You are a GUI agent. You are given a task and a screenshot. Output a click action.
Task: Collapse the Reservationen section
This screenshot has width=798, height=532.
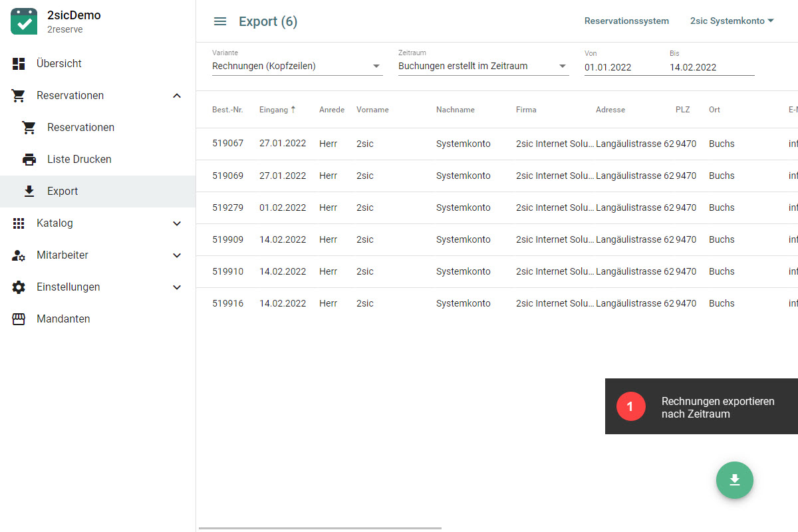[177, 96]
